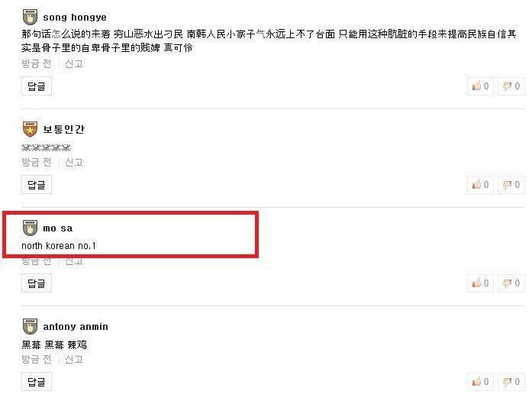Click 보통인간's star shield badge icon
Image resolution: width=532 pixels, height=401 pixels.
pyautogui.click(x=30, y=129)
